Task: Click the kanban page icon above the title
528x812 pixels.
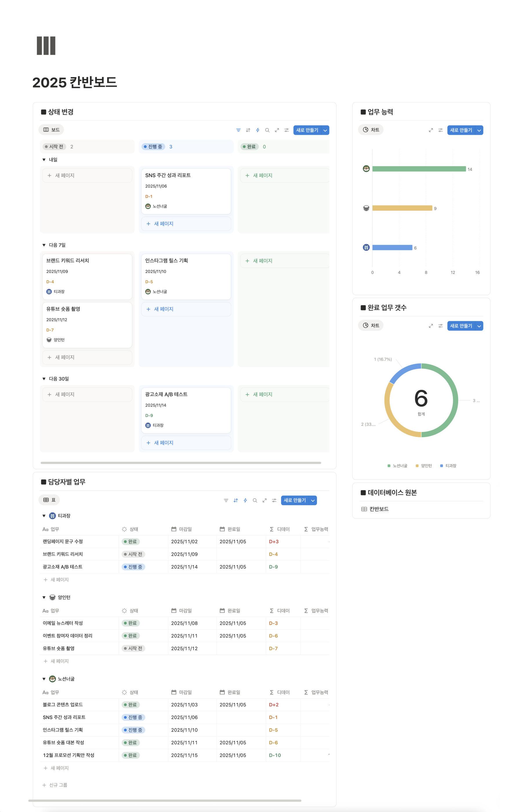Action: pos(46,46)
